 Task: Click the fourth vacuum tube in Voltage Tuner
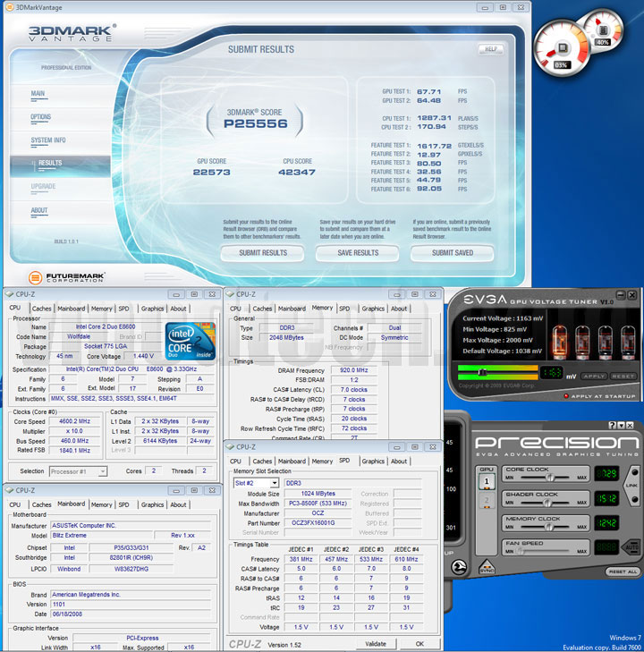click(628, 343)
